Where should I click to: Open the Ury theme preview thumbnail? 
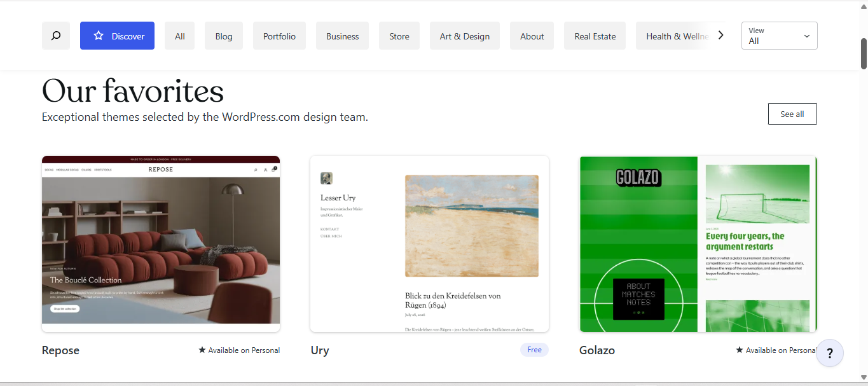coord(429,244)
